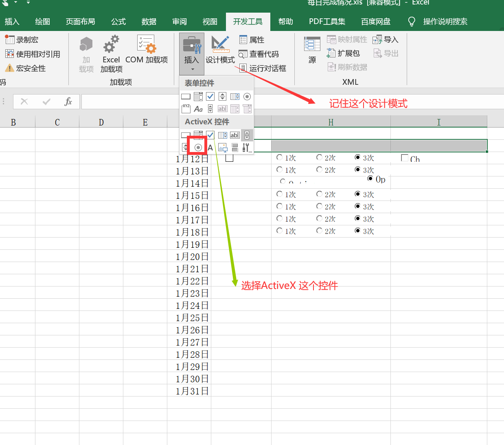Open the XML Source (源) pane
This screenshot has height=445, width=504.
coord(312,50)
